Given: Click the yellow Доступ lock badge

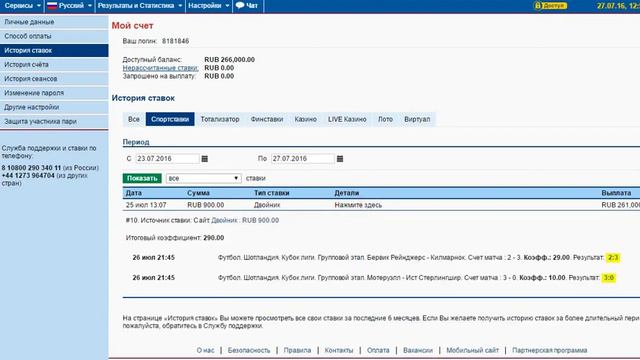Looking at the screenshot, I should click(x=551, y=6).
